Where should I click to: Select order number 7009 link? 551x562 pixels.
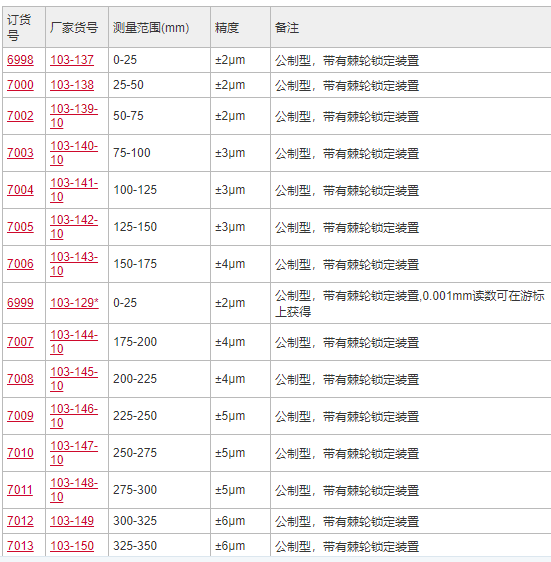[x=20, y=416]
